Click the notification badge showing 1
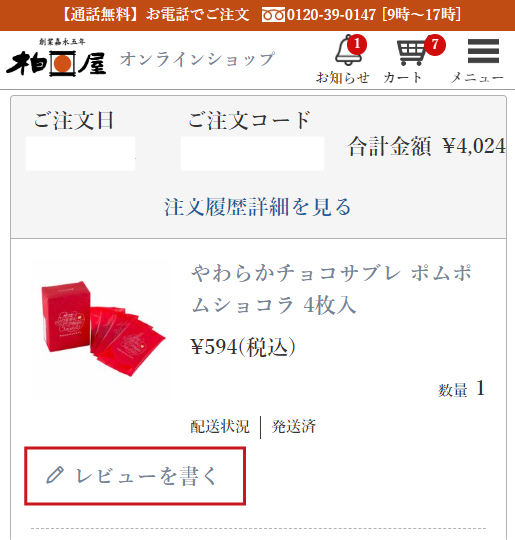This screenshot has width=515, height=540. click(x=357, y=44)
